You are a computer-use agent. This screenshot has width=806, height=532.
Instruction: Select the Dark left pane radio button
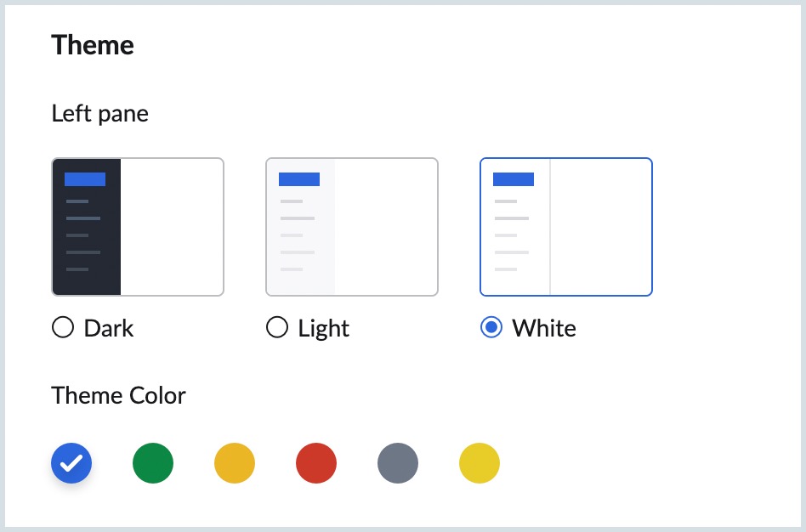tap(63, 328)
